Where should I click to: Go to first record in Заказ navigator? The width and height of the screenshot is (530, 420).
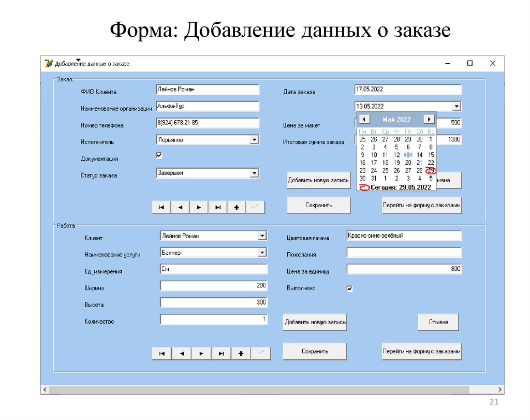pyautogui.click(x=161, y=207)
